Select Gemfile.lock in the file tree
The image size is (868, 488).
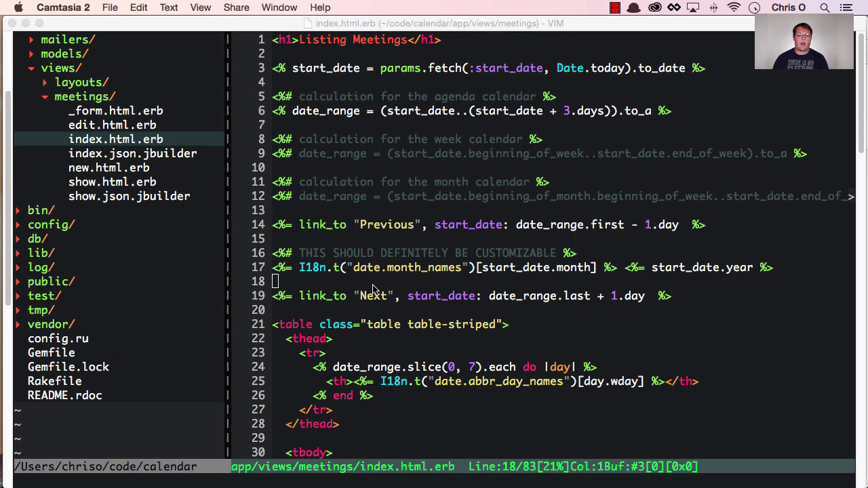tap(68, 367)
